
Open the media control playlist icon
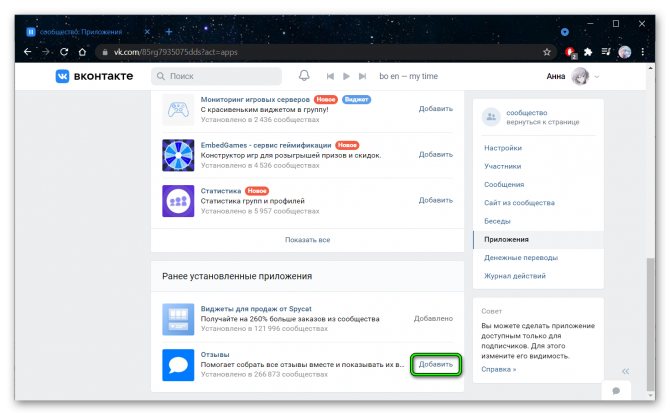606,52
